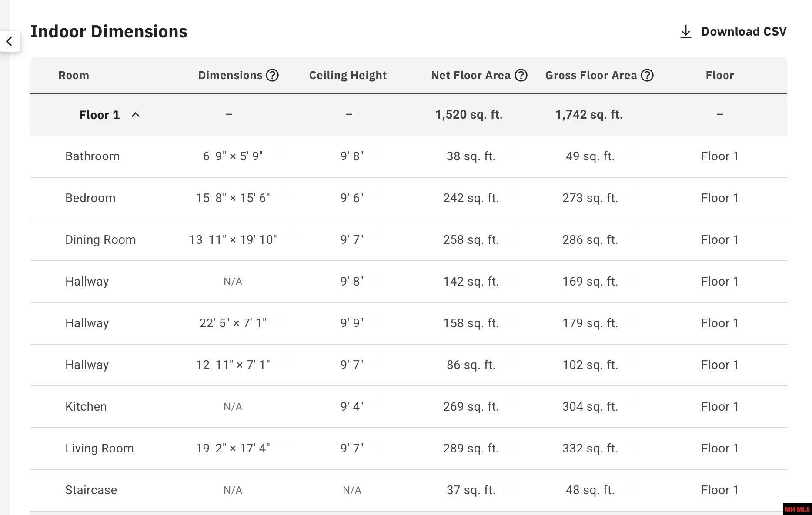Select the 48 sq. ft. gross area

(x=590, y=490)
